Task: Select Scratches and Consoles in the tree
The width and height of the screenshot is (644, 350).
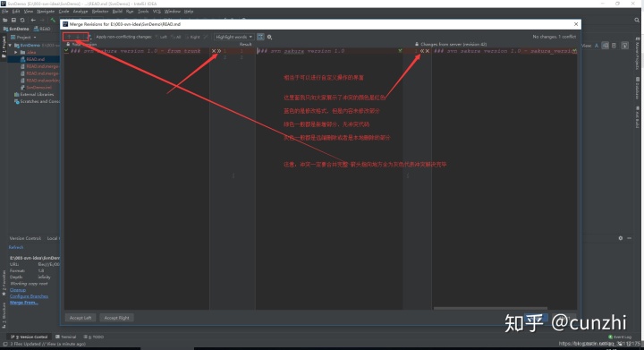Action: (x=37, y=101)
